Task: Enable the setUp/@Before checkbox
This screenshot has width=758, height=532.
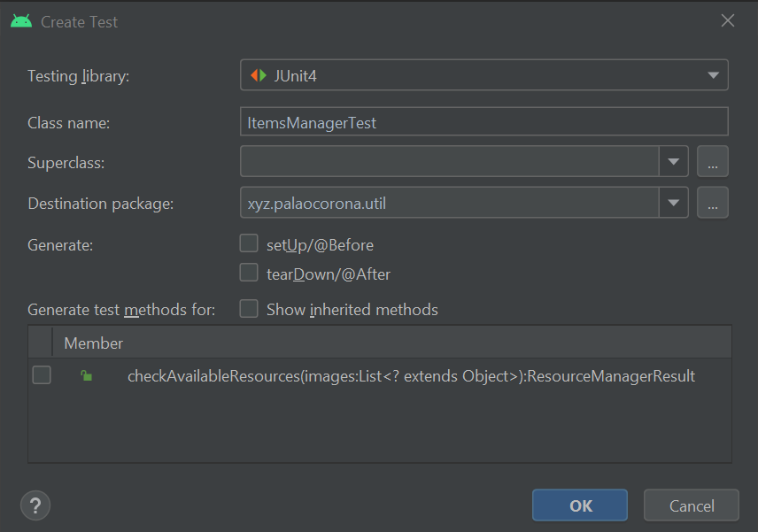Action: pos(250,244)
